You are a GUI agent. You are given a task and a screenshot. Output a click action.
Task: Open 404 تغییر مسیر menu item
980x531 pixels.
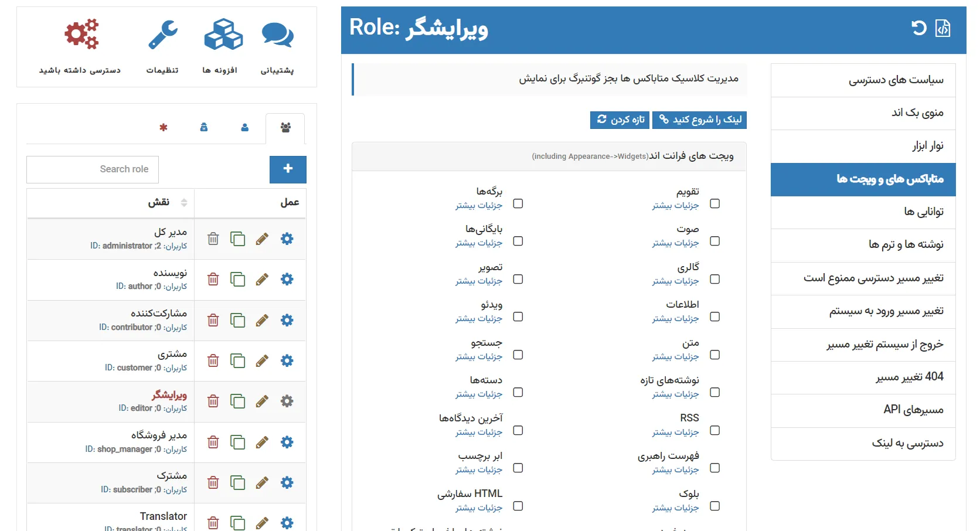863,377
